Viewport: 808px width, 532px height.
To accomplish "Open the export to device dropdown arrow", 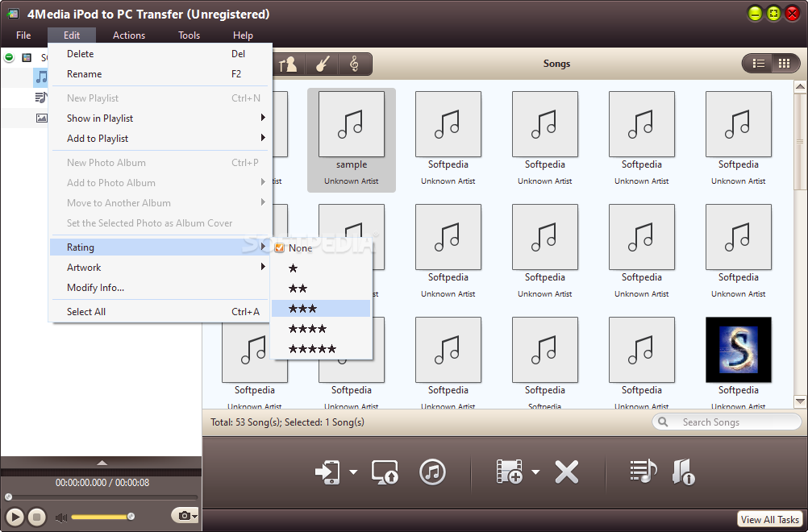I will pos(353,472).
